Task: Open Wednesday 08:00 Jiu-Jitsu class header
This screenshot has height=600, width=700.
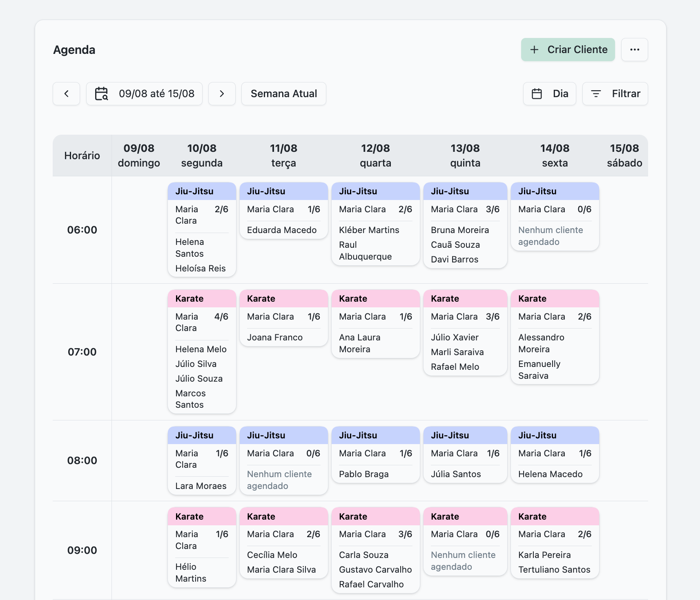Action: click(x=376, y=435)
